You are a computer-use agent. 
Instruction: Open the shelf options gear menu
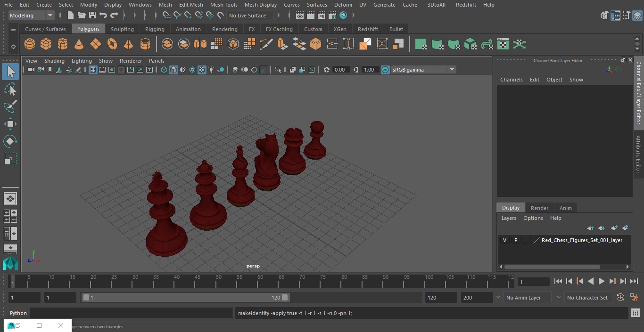point(13,46)
